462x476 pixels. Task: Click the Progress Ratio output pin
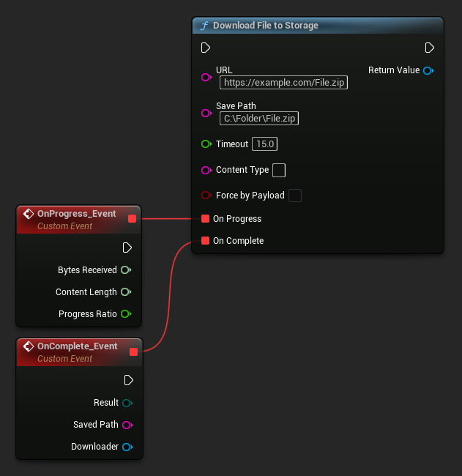(126, 314)
